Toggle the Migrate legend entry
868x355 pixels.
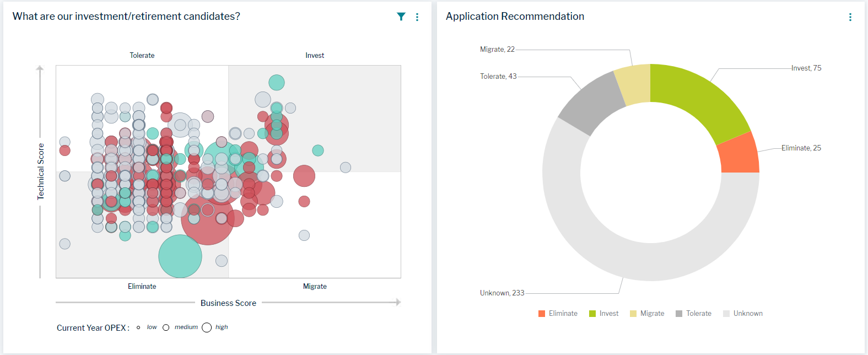point(647,314)
